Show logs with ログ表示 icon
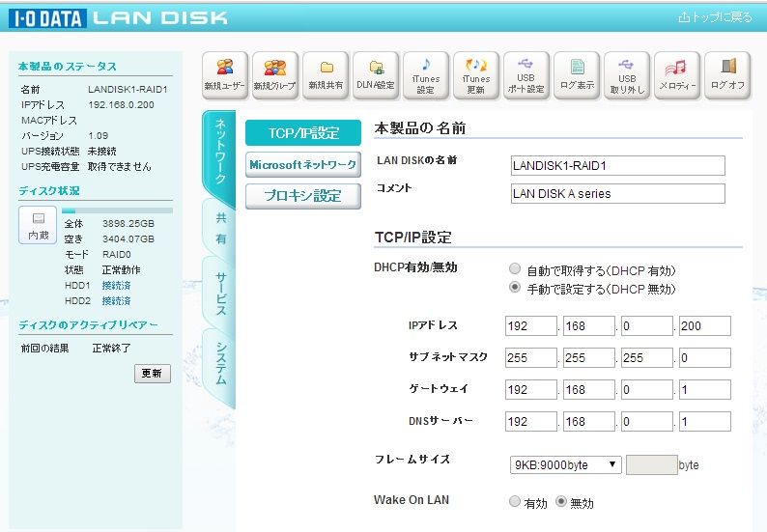The image size is (767, 532). (x=577, y=75)
